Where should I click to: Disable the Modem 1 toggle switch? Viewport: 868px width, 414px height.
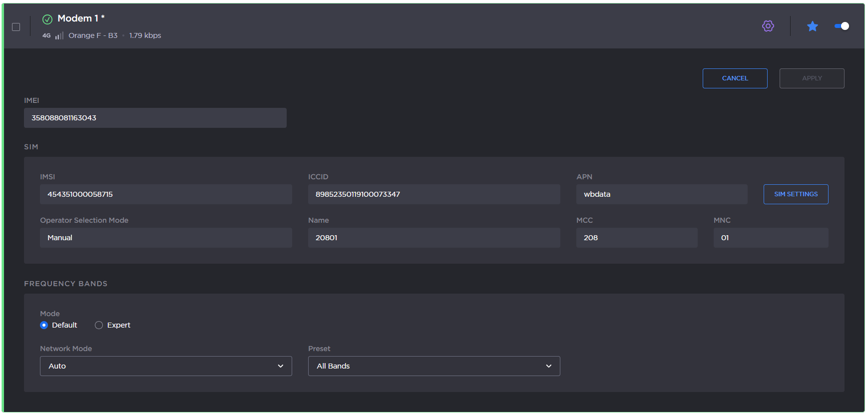(842, 26)
